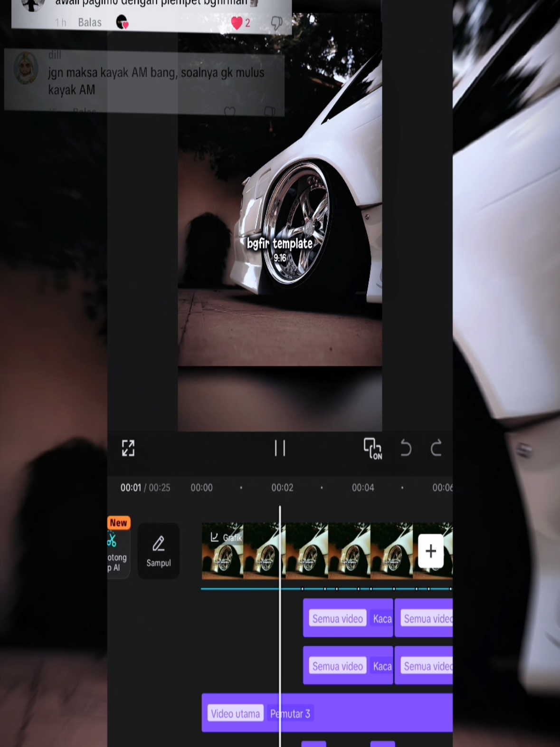Undo the last edit
This screenshot has width=560, height=747.
coord(406,448)
